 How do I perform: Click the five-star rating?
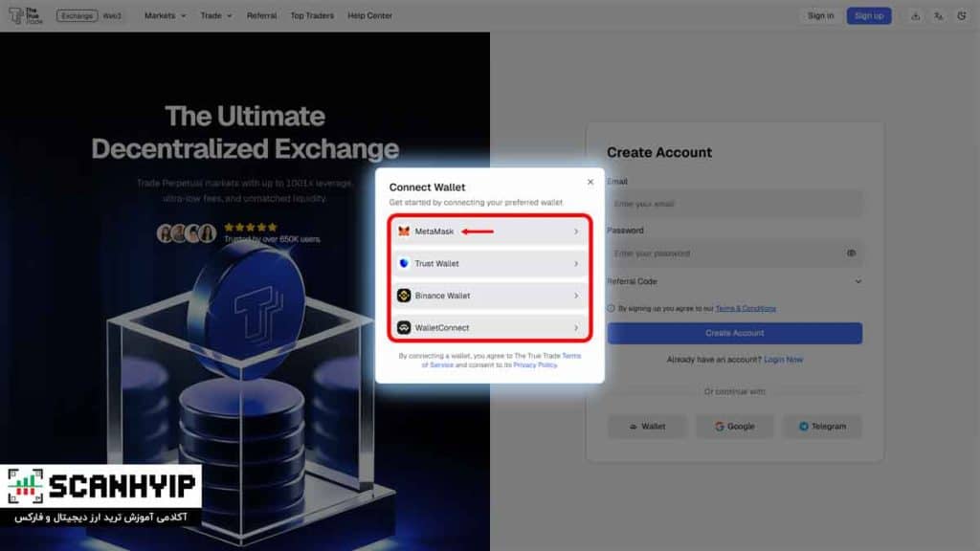(x=250, y=228)
